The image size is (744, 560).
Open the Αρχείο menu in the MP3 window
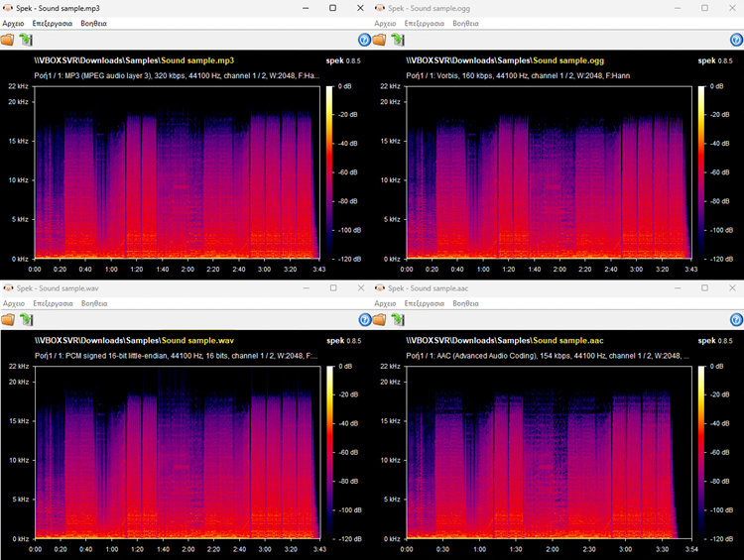14,23
